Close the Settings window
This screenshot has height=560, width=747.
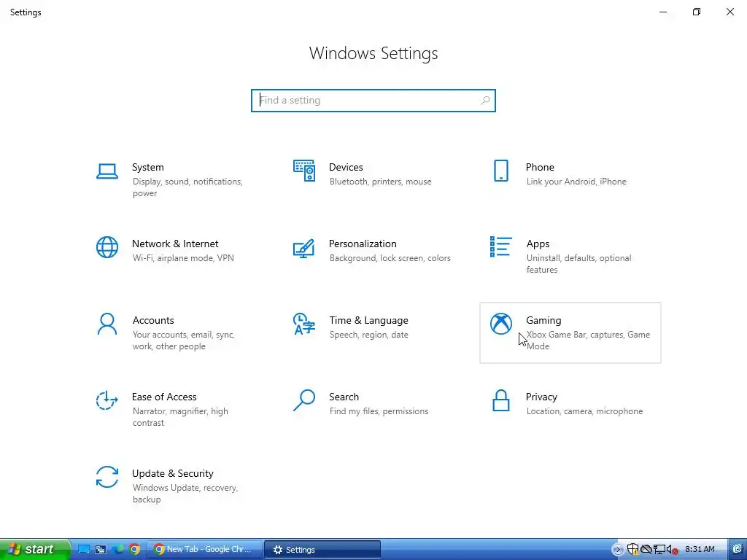point(729,12)
